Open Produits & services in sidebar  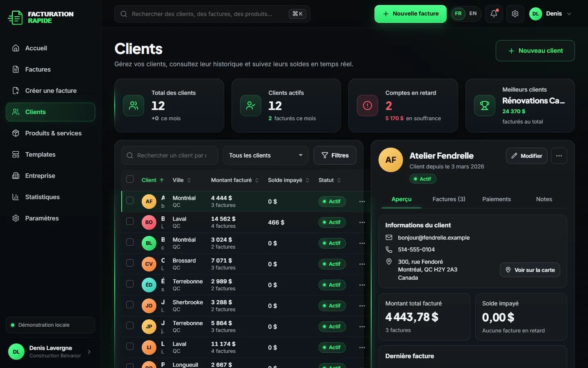click(x=50, y=133)
